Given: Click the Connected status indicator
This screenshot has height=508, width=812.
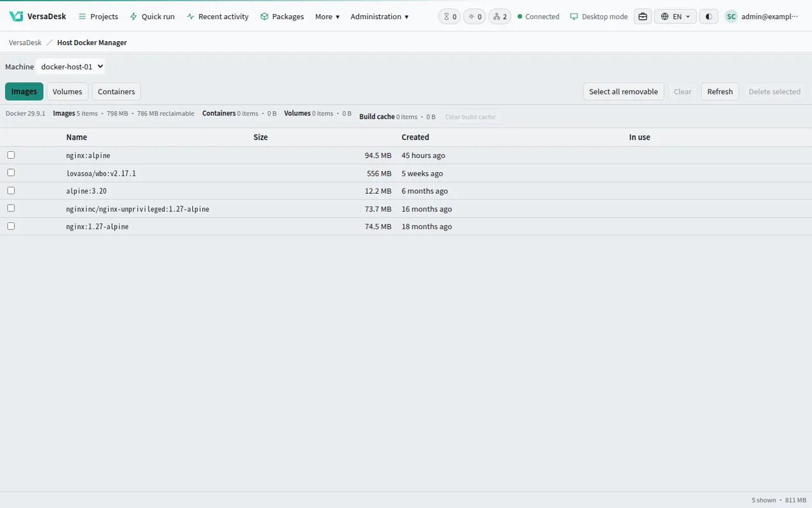Looking at the screenshot, I should click(x=539, y=17).
